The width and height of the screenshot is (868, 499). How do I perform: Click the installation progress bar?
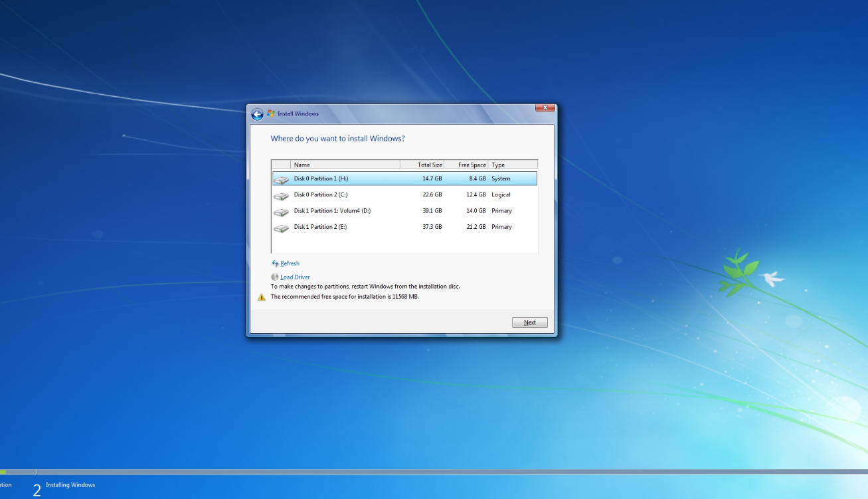[x=434, y=472]
